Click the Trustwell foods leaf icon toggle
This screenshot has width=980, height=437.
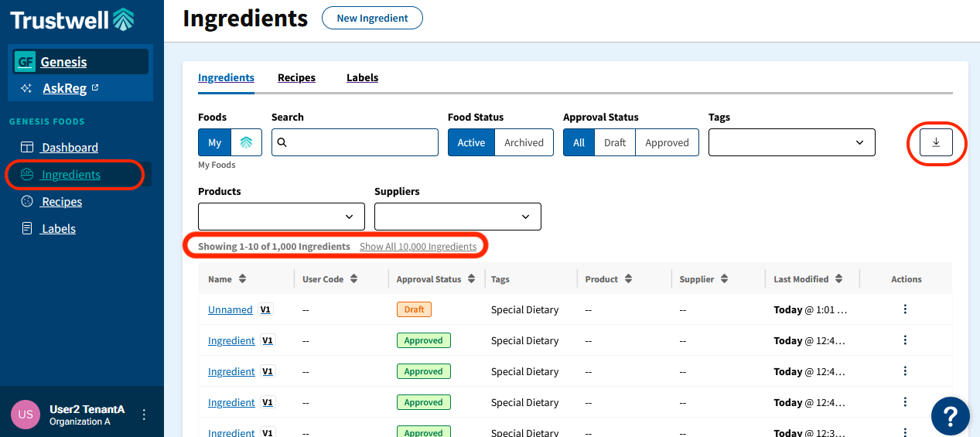tap(246, 142)
